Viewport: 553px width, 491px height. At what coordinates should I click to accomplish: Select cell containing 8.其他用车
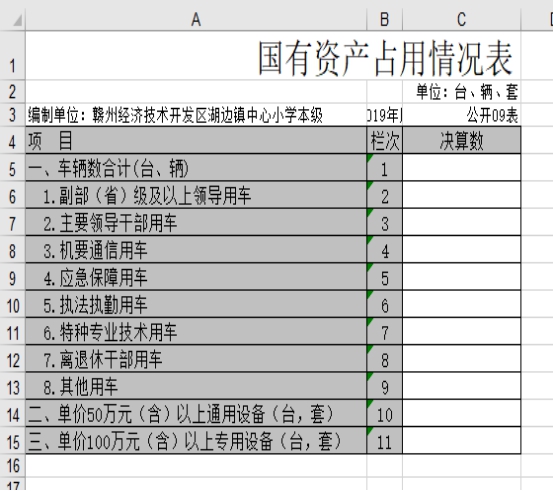coord(196,386)
